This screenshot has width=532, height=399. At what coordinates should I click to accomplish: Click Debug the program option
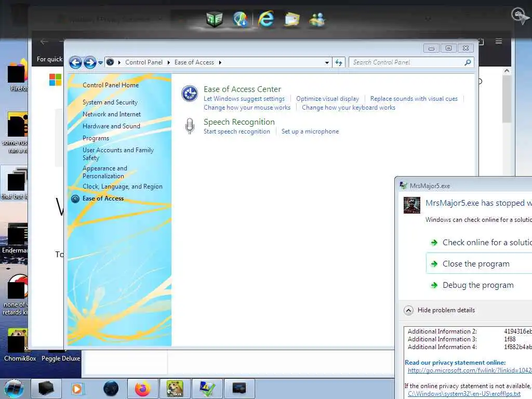pos(478,285)
